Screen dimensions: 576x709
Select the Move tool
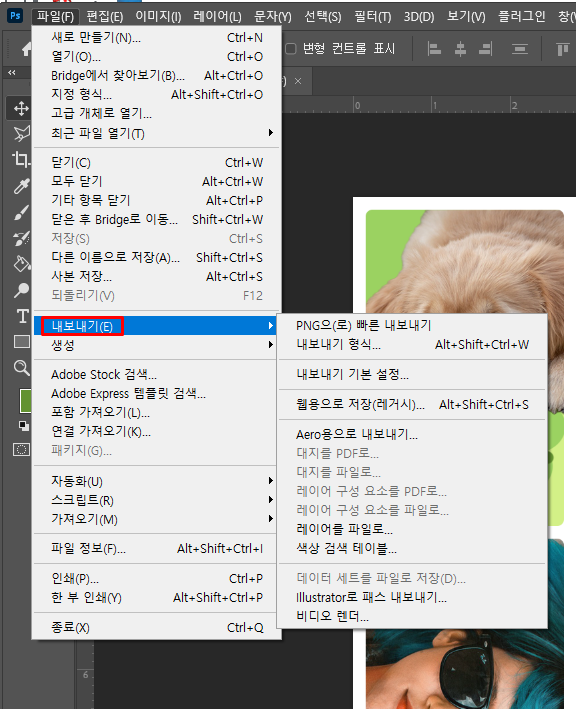tap(21, 109)
